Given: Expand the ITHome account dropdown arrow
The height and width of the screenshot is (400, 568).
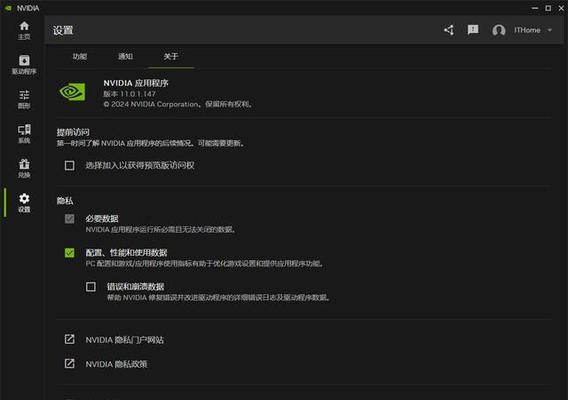Looking at the screenshot, I should (x=550, y=30).
